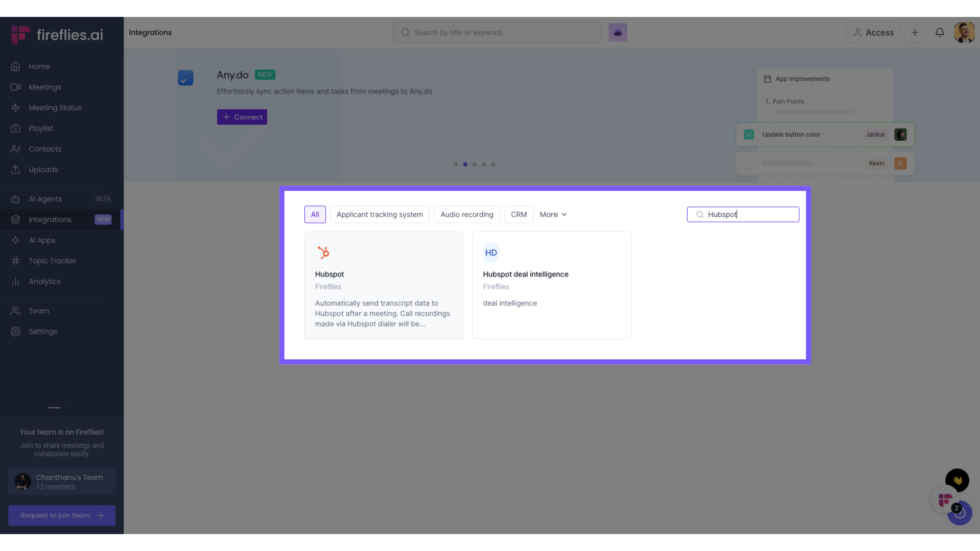This screenshot has height=551, width=980.
Task: Click the Connect button for Any.do
Action: tap(242, 117)
